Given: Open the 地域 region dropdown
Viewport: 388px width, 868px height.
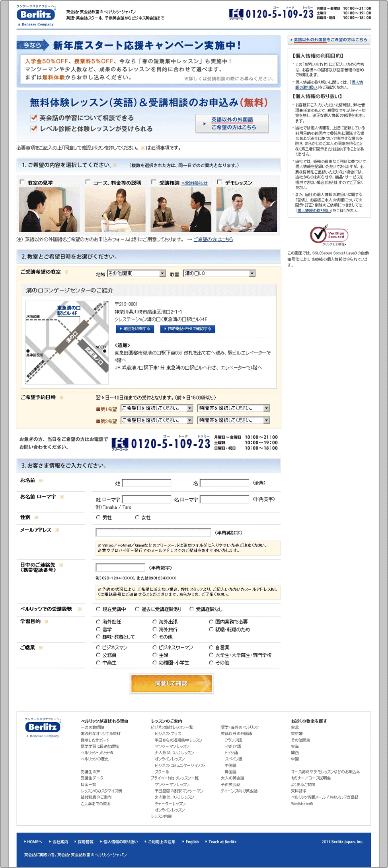Looking at the screenshot, I should click(x=136, y=273).
